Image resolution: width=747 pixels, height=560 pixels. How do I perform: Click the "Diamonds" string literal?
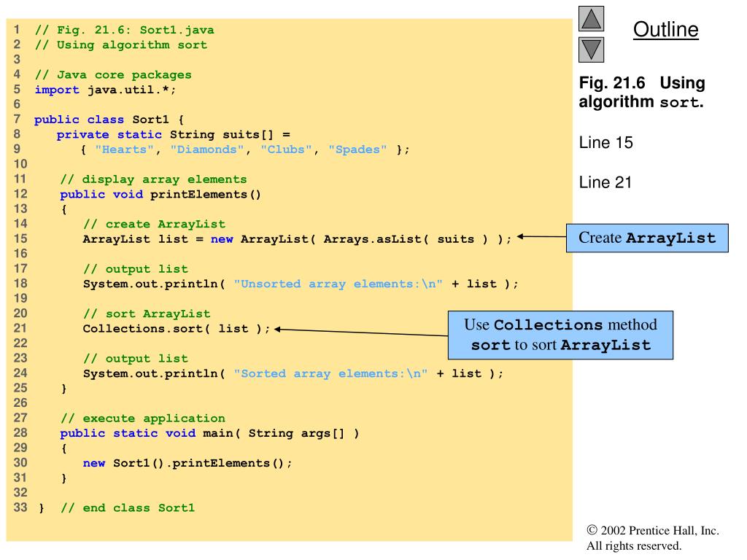pyautogui.click(x=207, y=149)
